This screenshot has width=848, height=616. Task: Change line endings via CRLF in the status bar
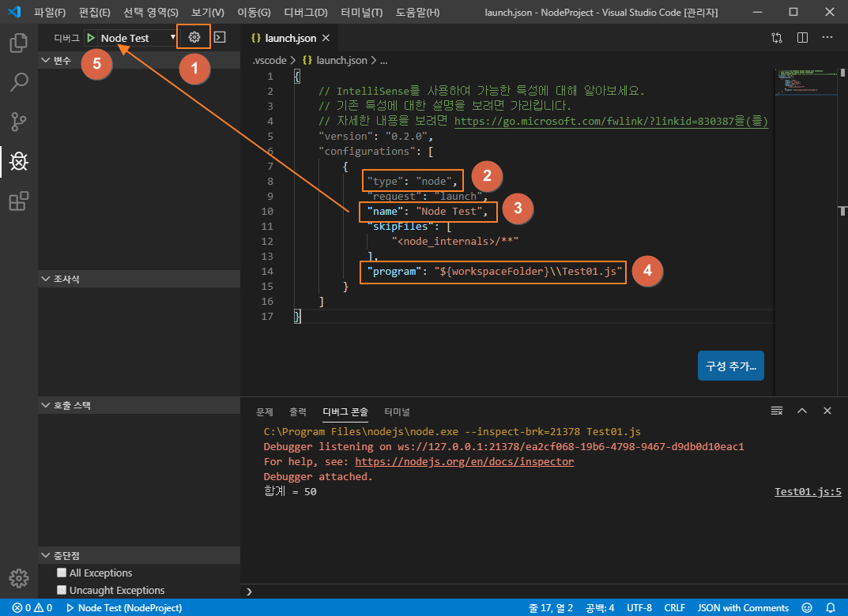tap(674, 608)
